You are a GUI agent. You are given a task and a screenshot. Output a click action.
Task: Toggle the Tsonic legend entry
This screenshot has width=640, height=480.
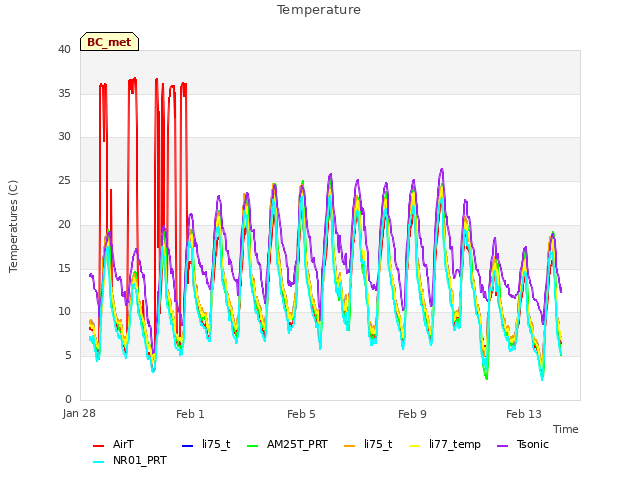523,444
